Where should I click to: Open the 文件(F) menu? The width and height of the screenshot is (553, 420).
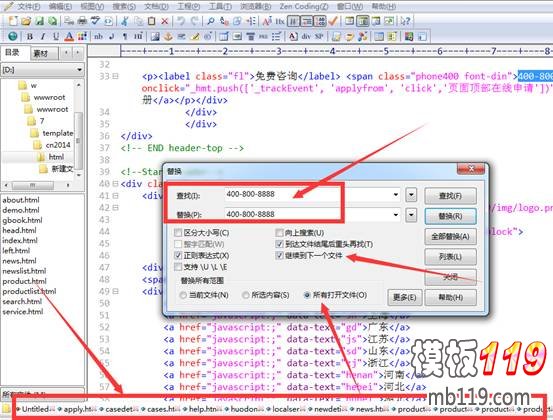pyautogui.click(x=29, y=6)
